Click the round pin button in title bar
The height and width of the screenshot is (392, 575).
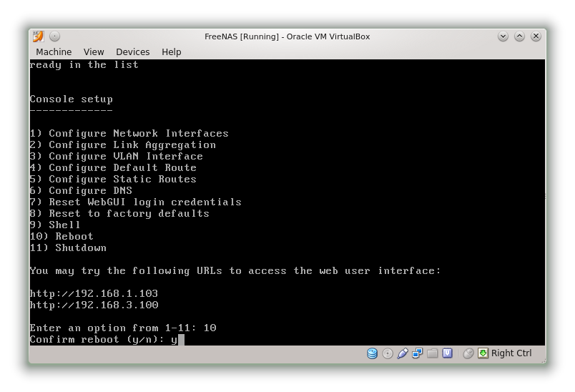(54, 36)
